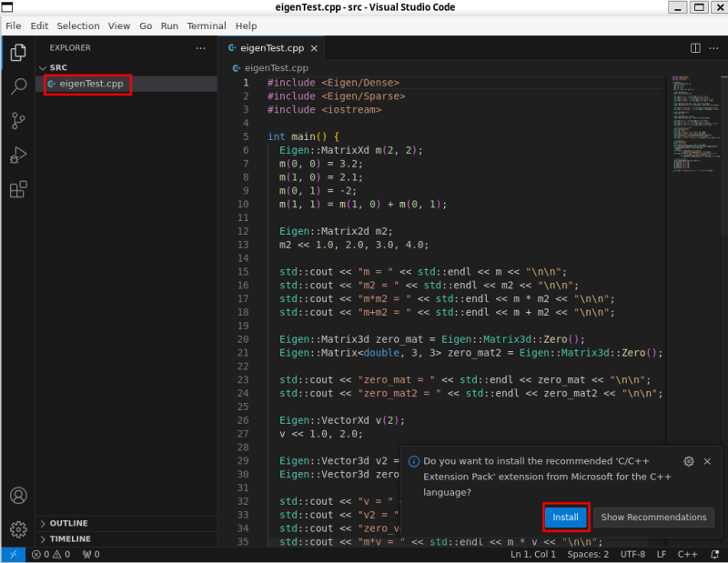This screenshot has width=728, height=563.
Task: Change encoding via UTF-8 status item
Action: 632,554
